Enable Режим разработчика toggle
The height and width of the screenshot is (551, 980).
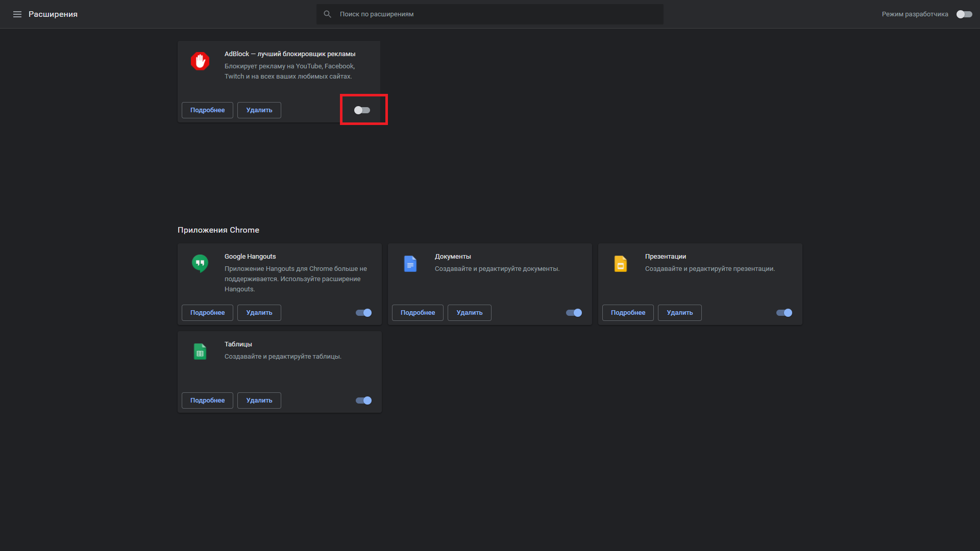click(964, 14)
